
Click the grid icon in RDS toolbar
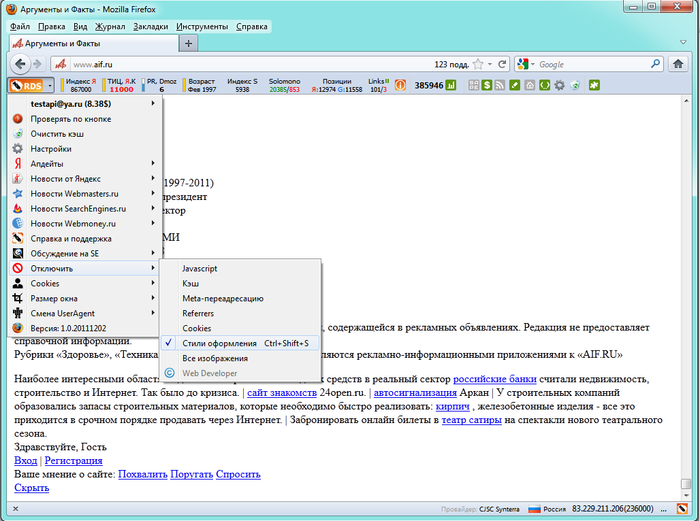(474, 85)
